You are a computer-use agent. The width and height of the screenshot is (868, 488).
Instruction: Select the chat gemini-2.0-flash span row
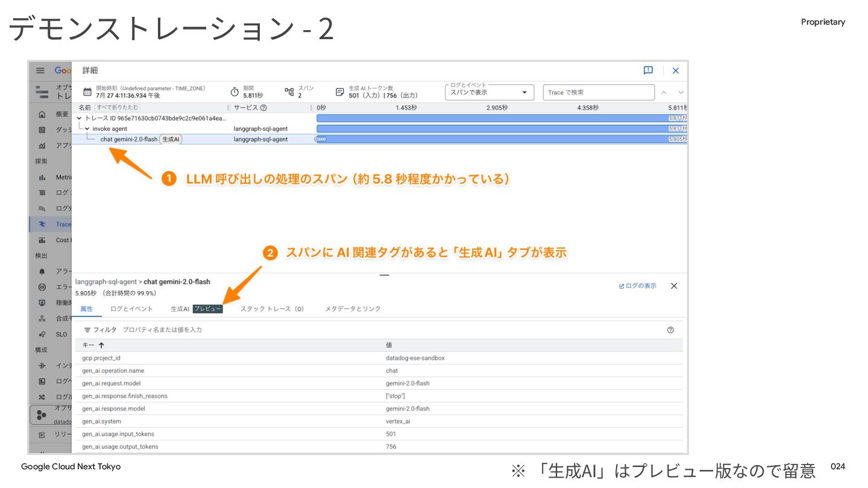point(380,139)
